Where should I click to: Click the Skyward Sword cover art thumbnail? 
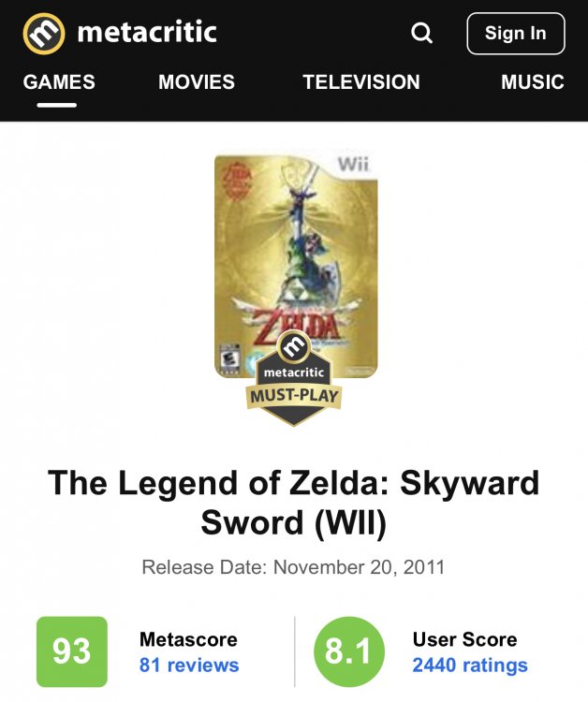click(x=296, y=266)
